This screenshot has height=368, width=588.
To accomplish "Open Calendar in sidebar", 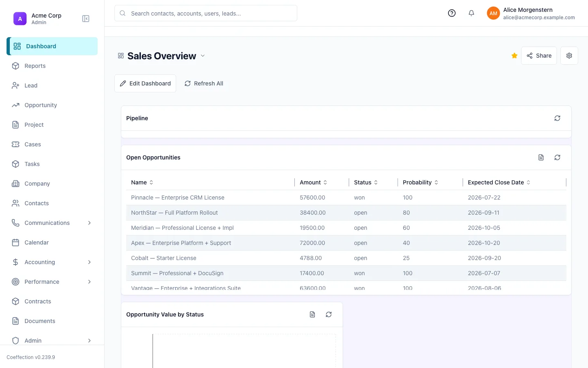I will [52, 242].
